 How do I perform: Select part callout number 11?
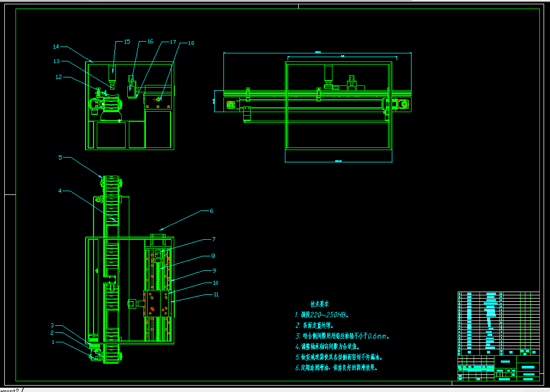pos(216,294)
